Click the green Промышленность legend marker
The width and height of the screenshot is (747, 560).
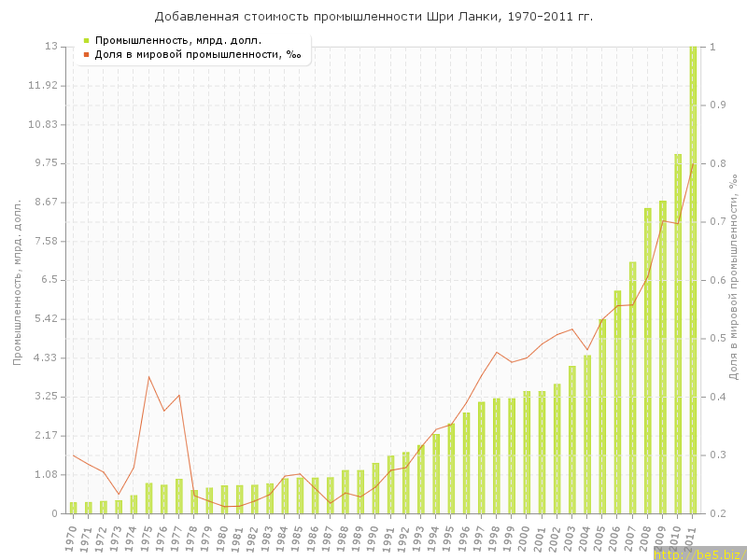pos(86,40)
